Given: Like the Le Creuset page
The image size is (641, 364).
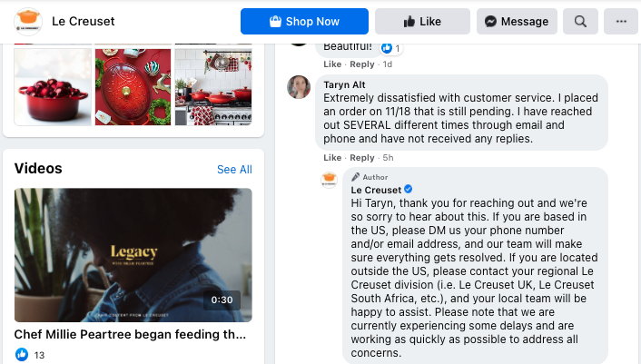Looking at the screenshot, I should [x=422, y=21].
